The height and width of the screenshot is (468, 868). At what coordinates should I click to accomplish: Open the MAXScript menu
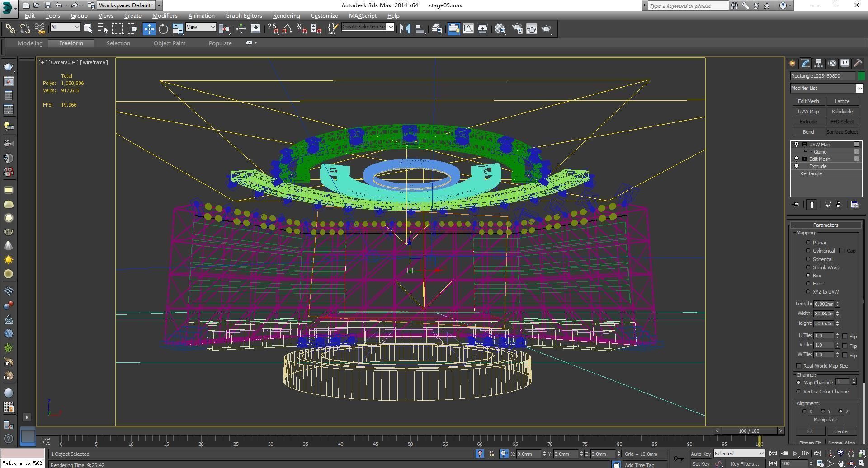tap(363, 16)
